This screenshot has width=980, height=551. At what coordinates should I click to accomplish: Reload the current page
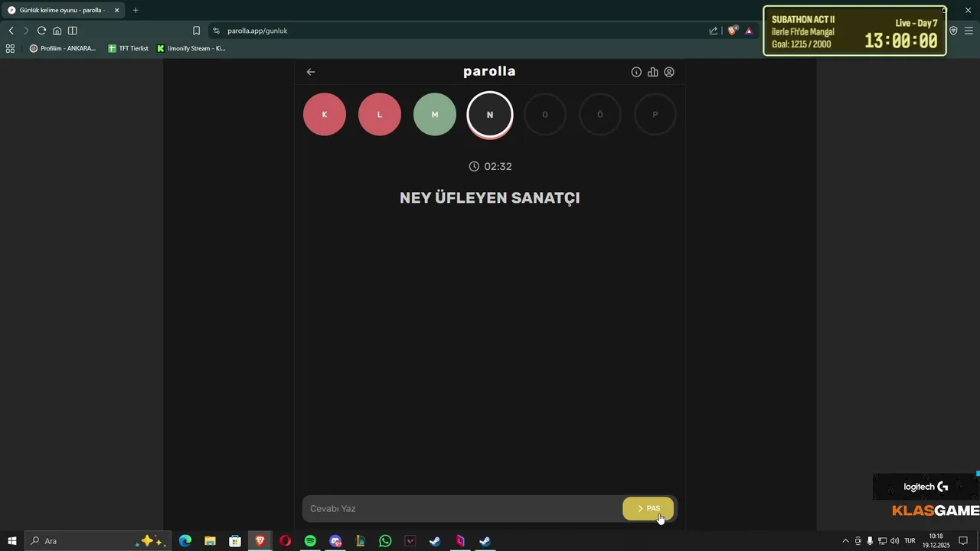tap(41, 31)
